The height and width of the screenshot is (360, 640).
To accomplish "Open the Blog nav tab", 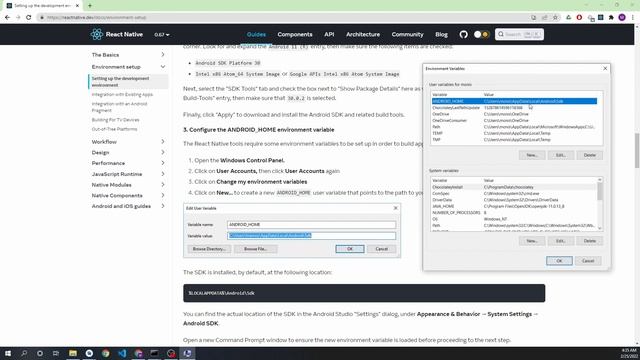I will tap(441, 34).
